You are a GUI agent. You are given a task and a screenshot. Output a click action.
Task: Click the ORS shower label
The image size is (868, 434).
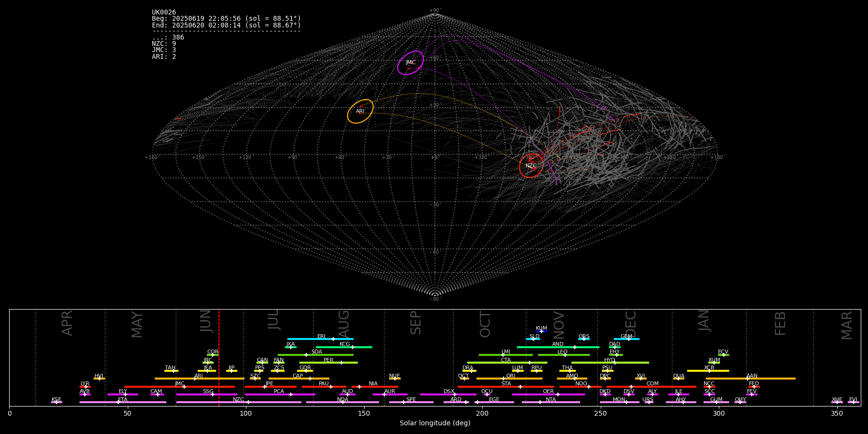coord(584,337)
